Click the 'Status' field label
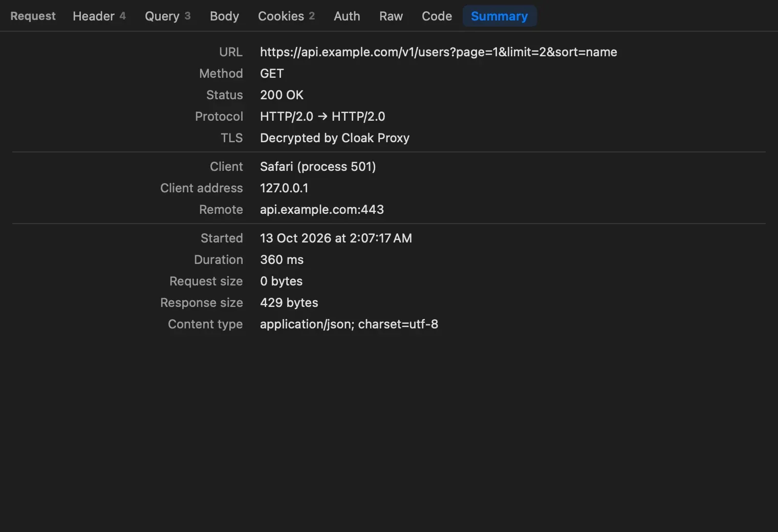 225,95
